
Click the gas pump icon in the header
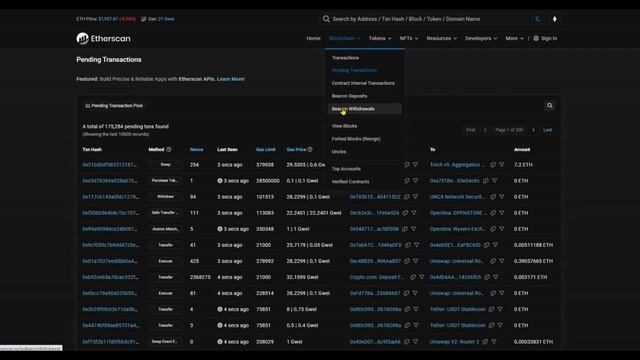[143, 19]
